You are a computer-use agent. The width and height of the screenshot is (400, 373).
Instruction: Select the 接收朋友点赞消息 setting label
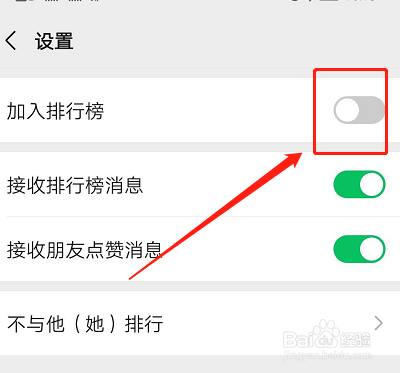pos(85,250)
